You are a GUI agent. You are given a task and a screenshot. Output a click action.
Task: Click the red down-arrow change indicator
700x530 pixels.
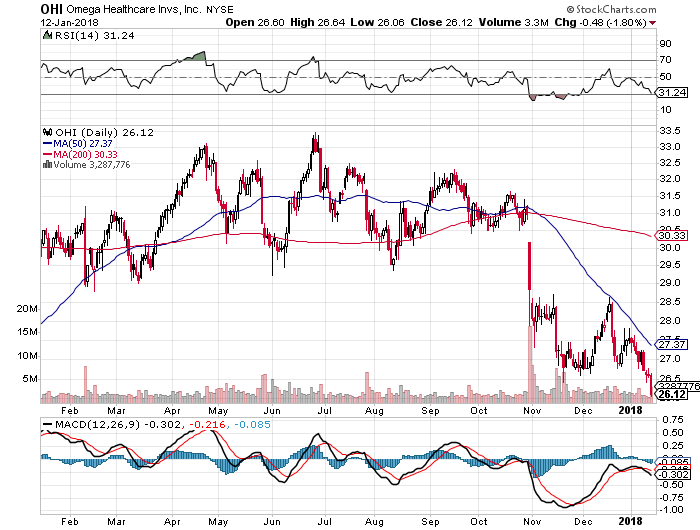coord(653,23)
